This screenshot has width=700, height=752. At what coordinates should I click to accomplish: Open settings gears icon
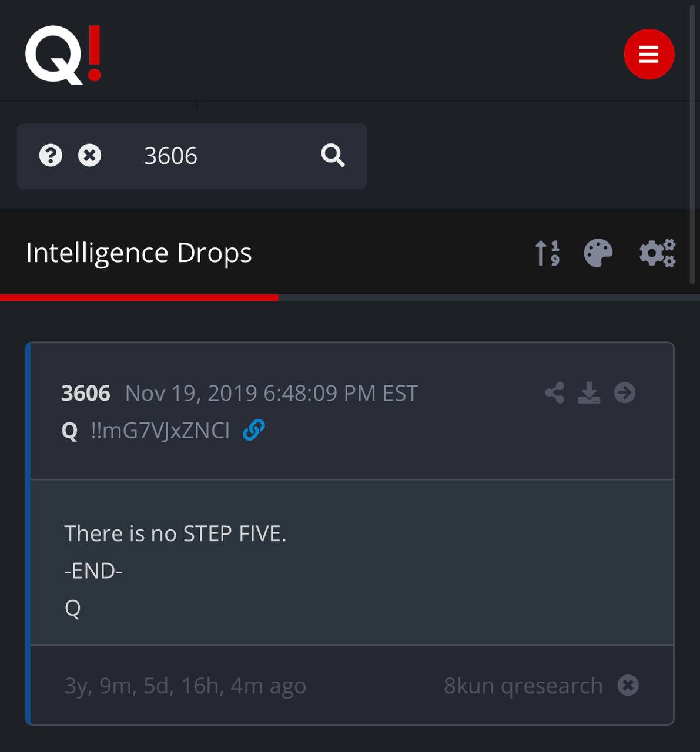(658, 253)
